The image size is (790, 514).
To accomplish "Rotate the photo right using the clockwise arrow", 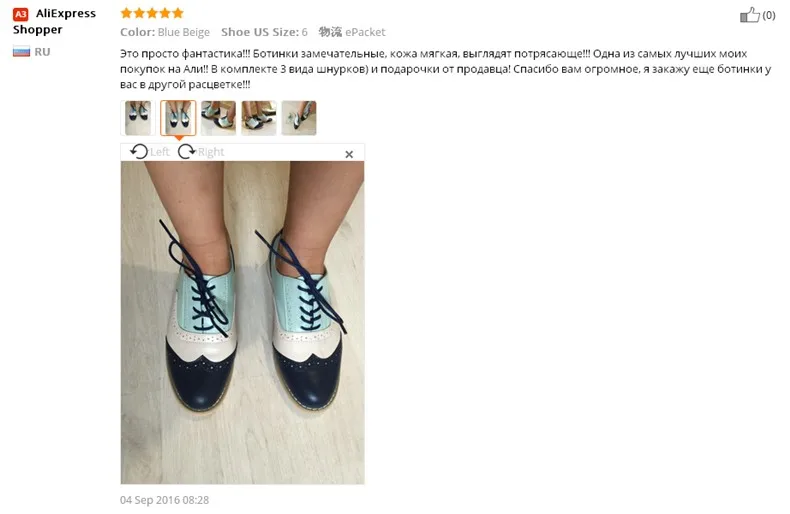I will [x=186, y=151].
